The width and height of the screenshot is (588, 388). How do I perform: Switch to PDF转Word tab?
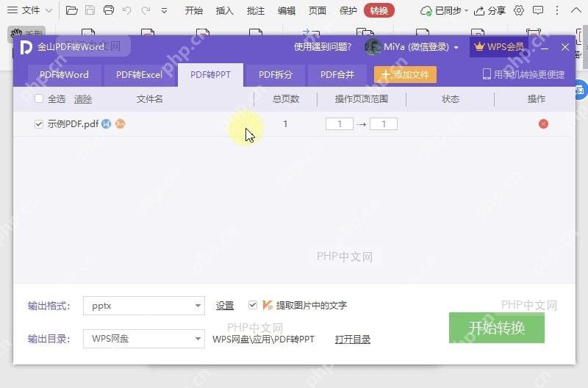coord(64,75)
